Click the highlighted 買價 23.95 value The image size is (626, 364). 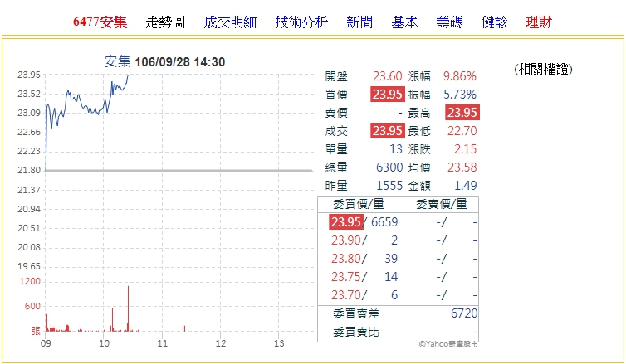(x=387, y=95)
